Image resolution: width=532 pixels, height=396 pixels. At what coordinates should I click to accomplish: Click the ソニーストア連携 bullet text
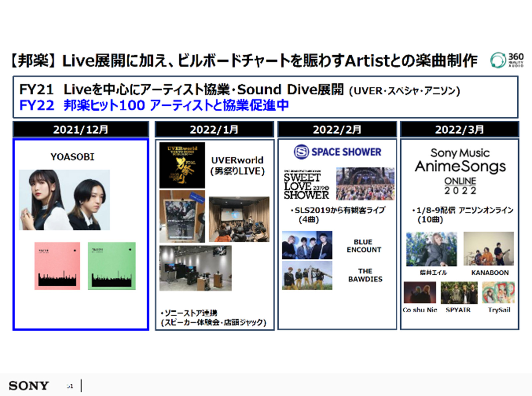click(213, 318)
